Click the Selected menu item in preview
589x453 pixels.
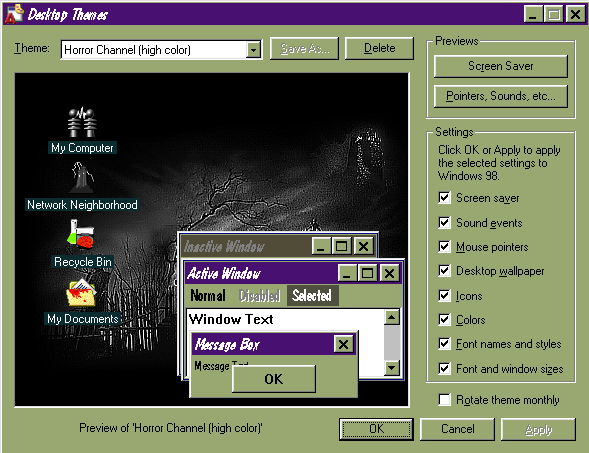click(x=312, y=296)
